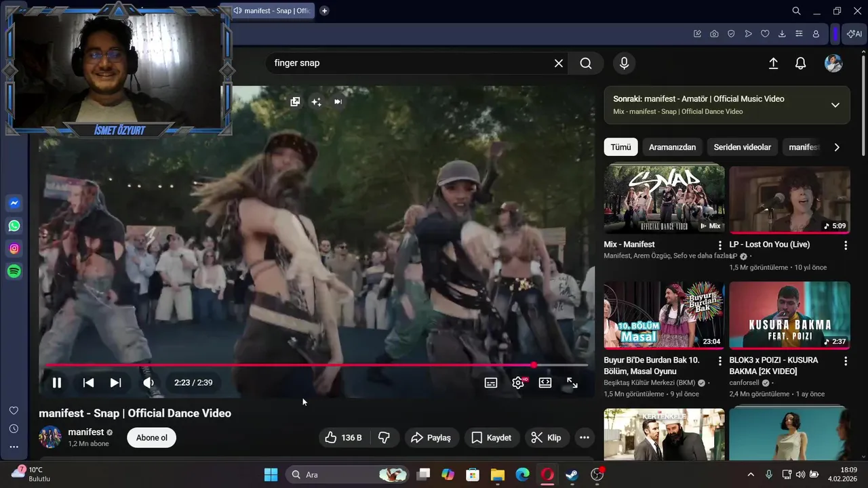Click the edit-page pencil toolbar icon
Image resolution: width=868 pixels, height=488 pixels.
(697, 34)
